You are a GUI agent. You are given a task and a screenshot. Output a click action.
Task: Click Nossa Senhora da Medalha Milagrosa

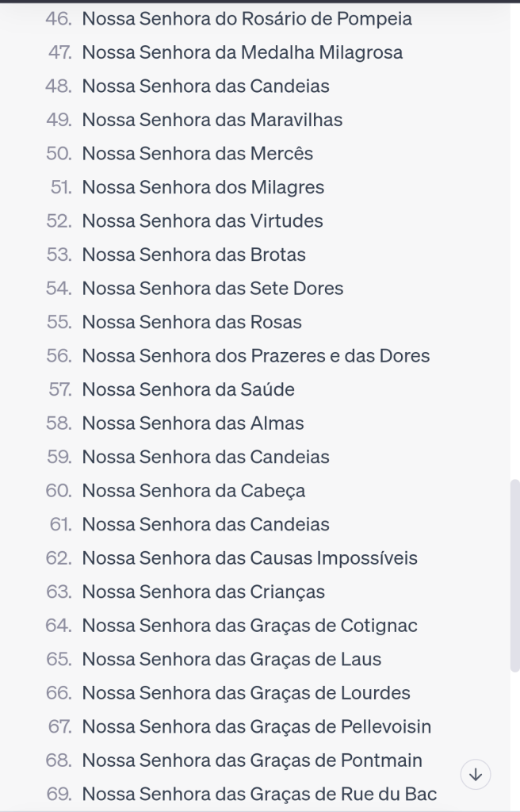(x=242, y=52)
